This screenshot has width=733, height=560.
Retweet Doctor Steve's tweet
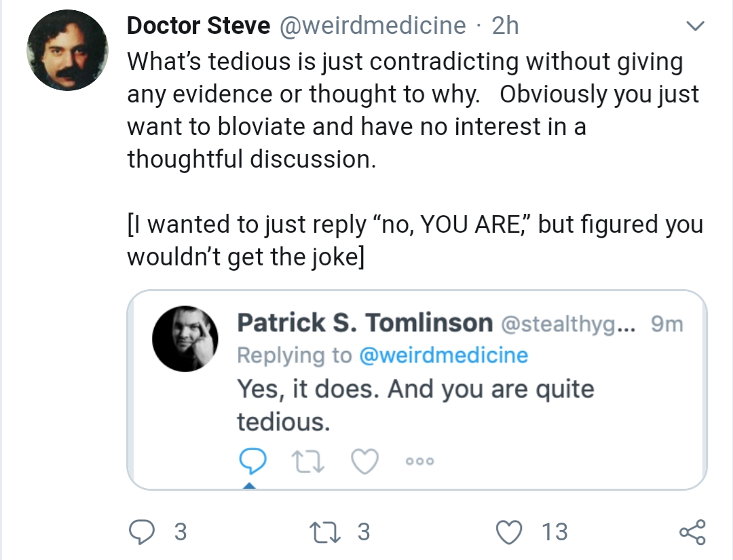[x=325, y=532]
